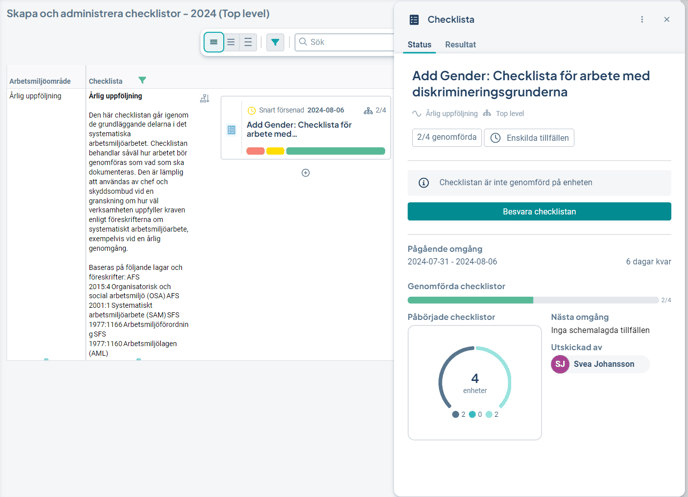
Task: Click the red status bar segment
Action: 255,151
